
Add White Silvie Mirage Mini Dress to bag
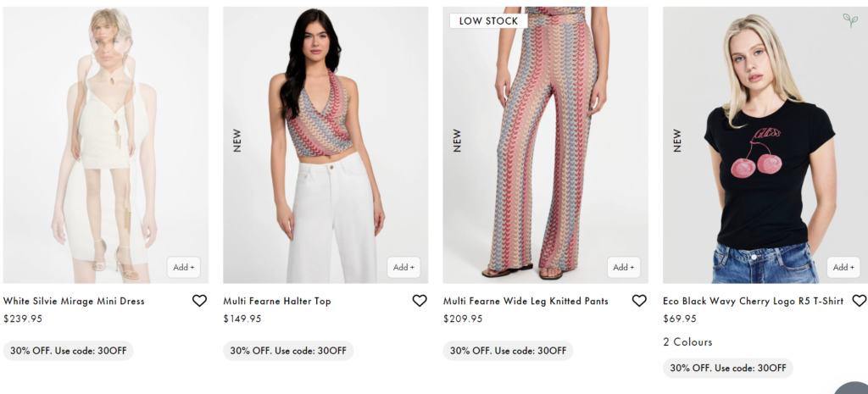184,267
